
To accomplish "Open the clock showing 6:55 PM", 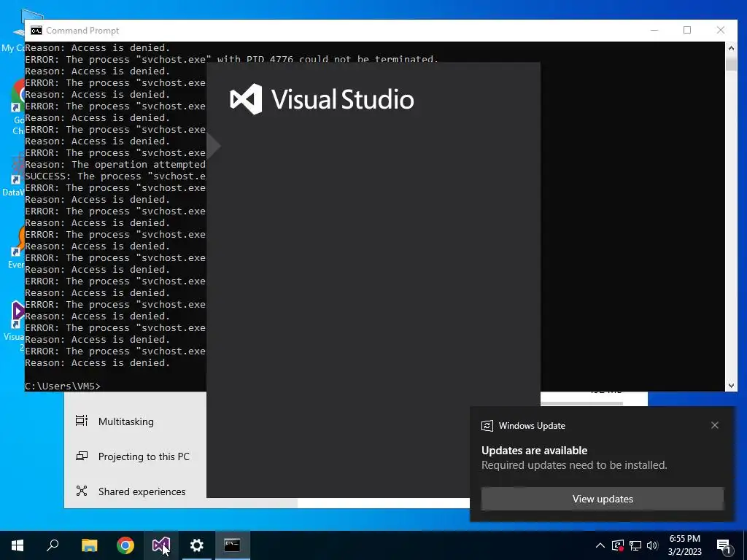I will 684,545.
